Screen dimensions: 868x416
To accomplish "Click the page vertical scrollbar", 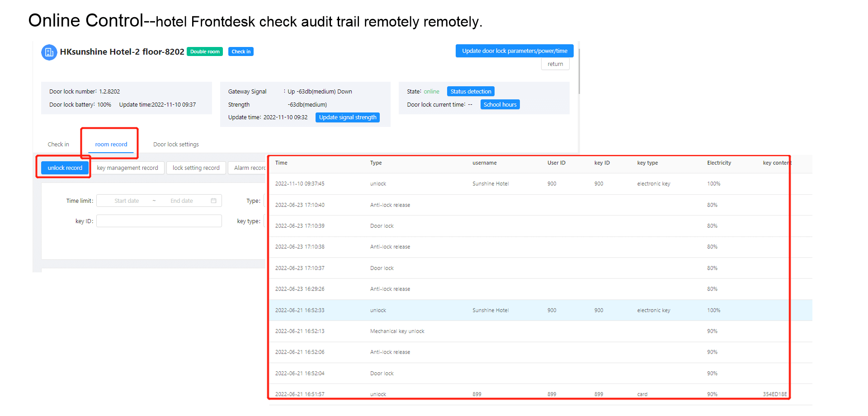I will point(579,71).
